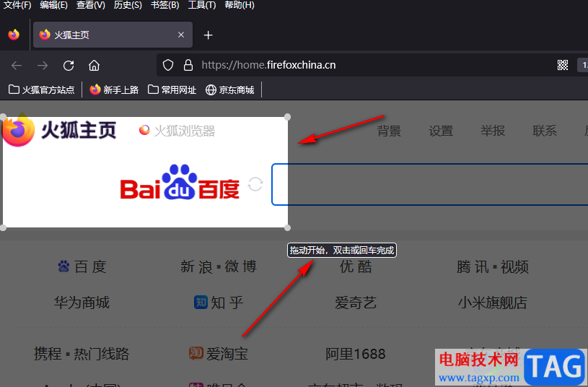Open the 百度 site link
Screen dimensions: 588x387
coord(82,267)
